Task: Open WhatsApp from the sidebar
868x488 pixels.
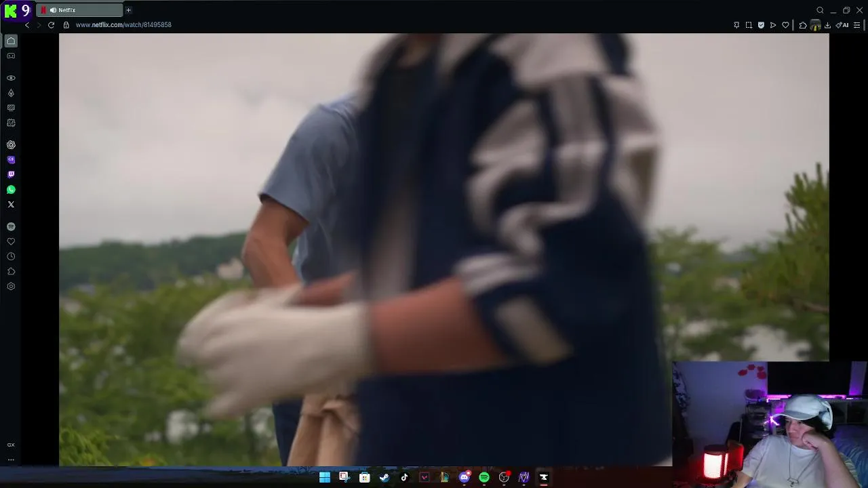Action: [x=11, y=190]
